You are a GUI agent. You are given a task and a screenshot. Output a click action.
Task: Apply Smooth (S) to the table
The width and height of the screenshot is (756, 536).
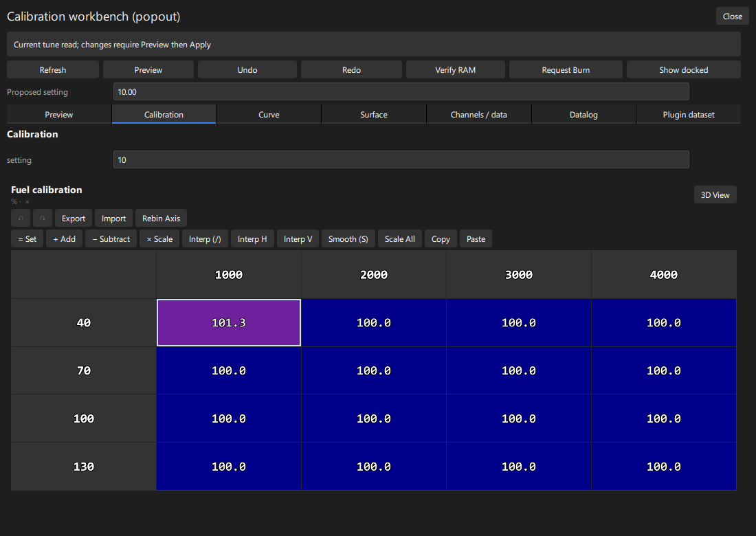tap(348, 239)
